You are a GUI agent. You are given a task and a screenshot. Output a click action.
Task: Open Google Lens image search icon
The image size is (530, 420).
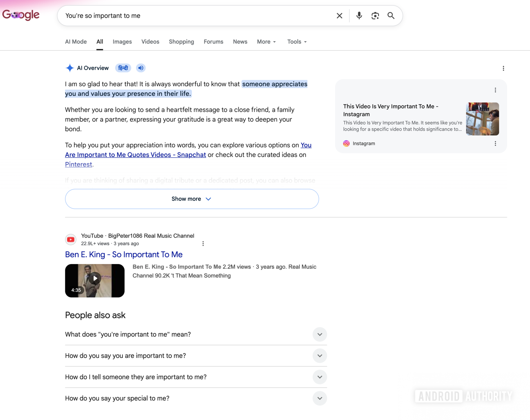click(x=375, y=16)
